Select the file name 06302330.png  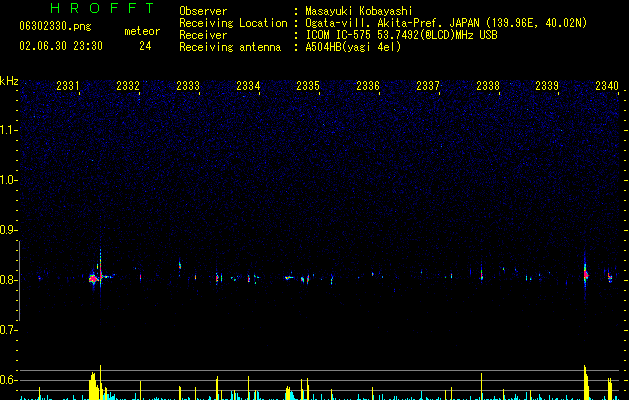pyautogui.click(x=55, y=27)
